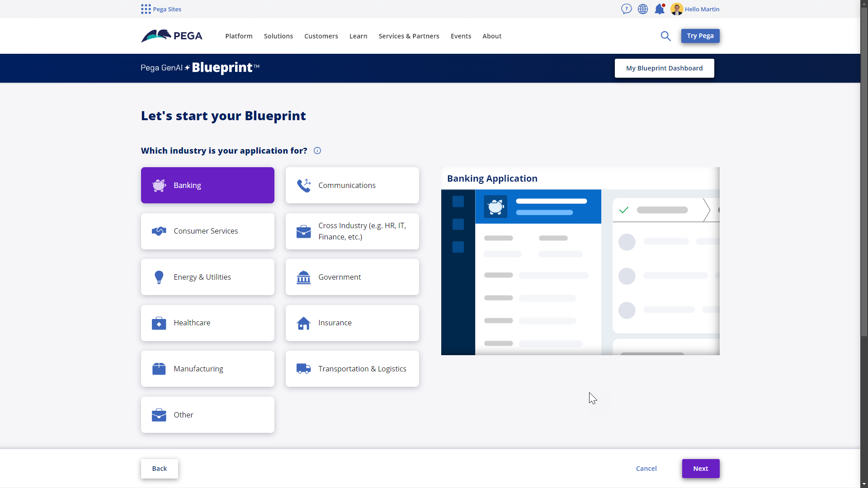Click the Try Pega button
Viewport: 868px width, 488px height.
(700, 36)
